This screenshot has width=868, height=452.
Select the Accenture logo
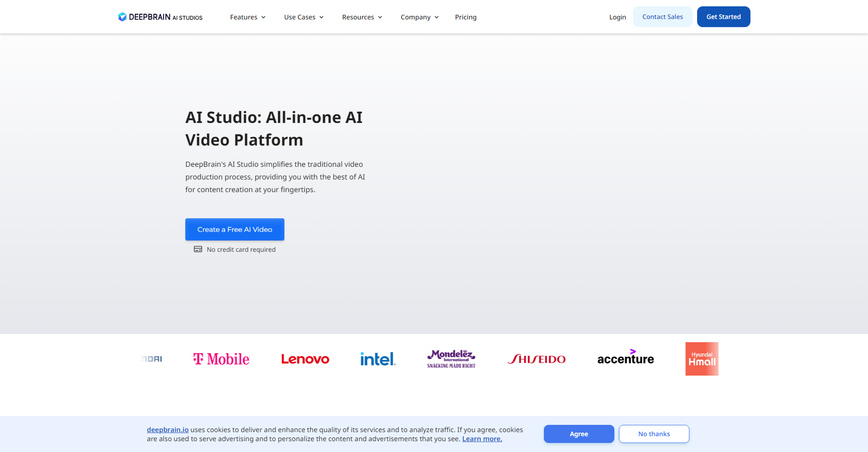[625, 358]
